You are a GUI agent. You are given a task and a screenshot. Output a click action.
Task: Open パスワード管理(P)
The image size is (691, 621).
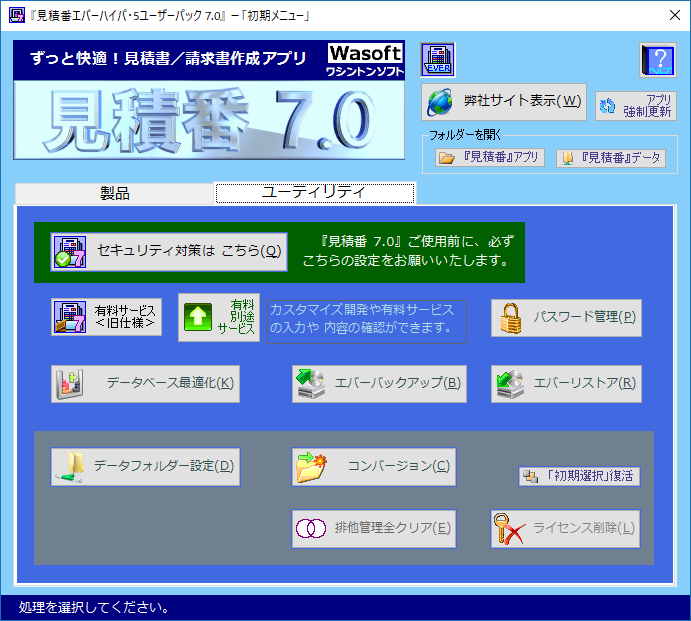click(x=566, y=317)
